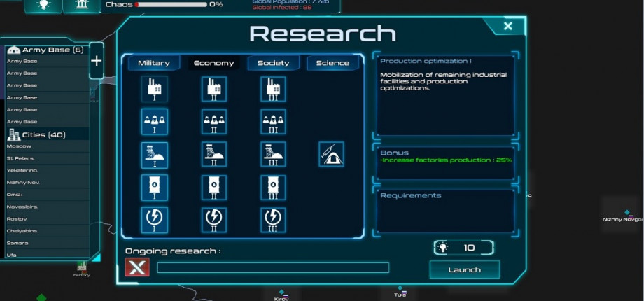Open the Society research tab
The image size is (644, 301).
[x=273, y=63]
